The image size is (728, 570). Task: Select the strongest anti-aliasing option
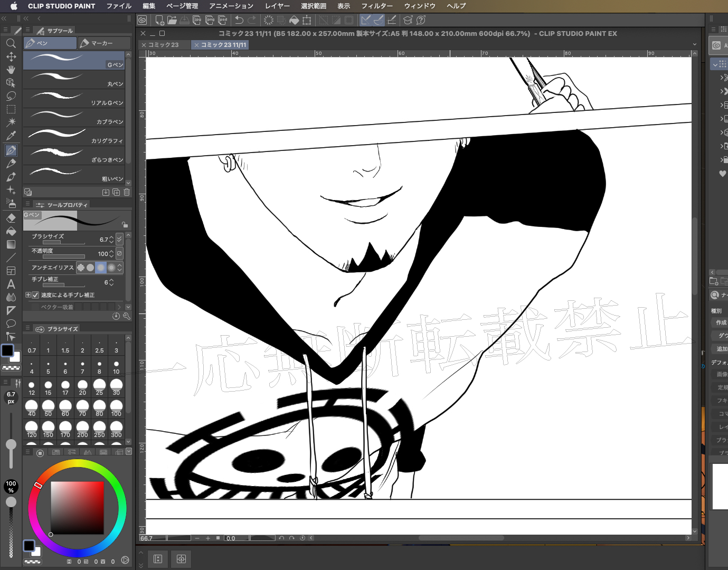pos(111,268)
